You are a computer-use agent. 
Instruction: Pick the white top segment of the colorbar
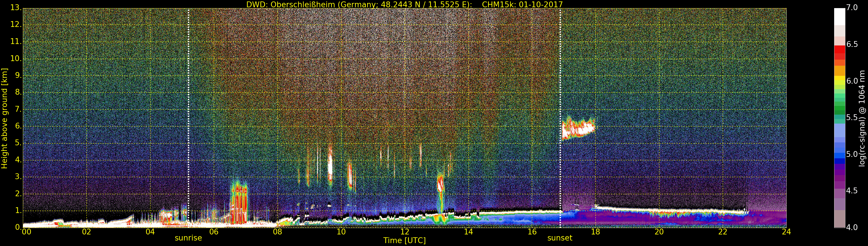point(839,16)
